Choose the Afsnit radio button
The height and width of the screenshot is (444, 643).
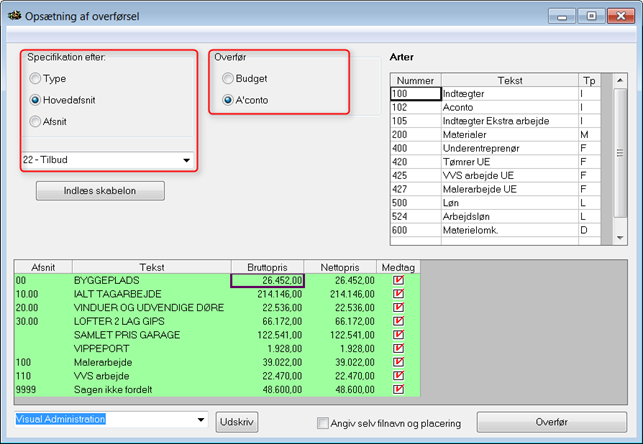pyautogui.click(x=36, y=122)
